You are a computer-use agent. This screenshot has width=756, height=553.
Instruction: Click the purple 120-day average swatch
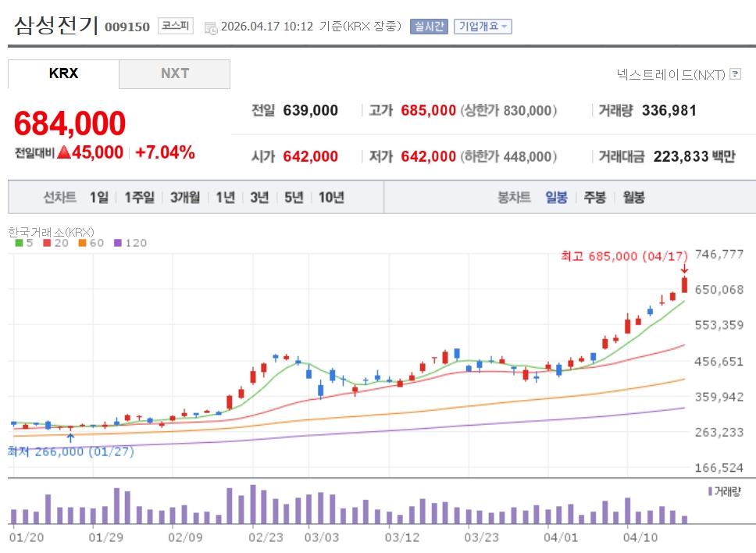[119, 243]
